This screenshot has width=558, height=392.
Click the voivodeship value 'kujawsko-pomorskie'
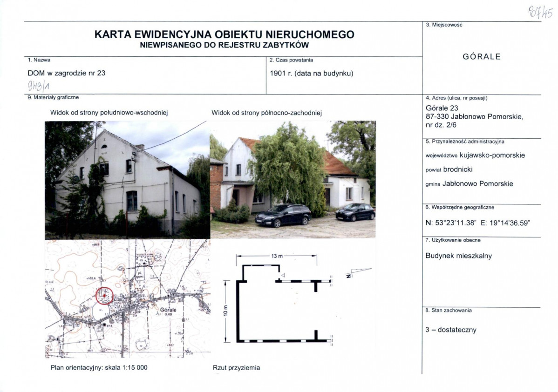pyautogui.click(x=492, y=155)
